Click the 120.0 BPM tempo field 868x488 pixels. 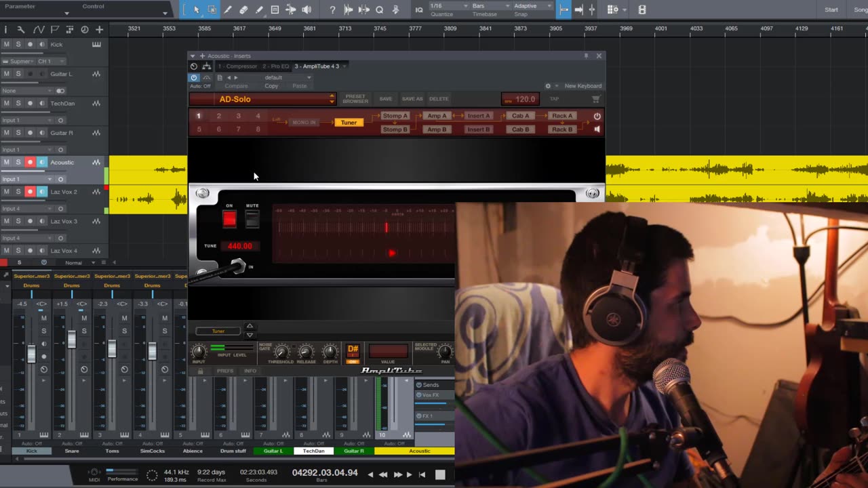point(521,99)
